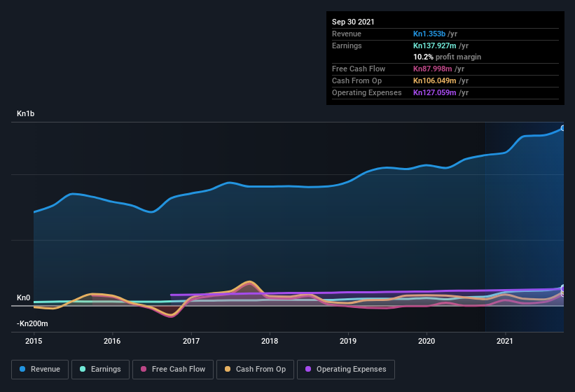
Task: Click the 2021 x-axis label
Action: (x=505, y=341)
